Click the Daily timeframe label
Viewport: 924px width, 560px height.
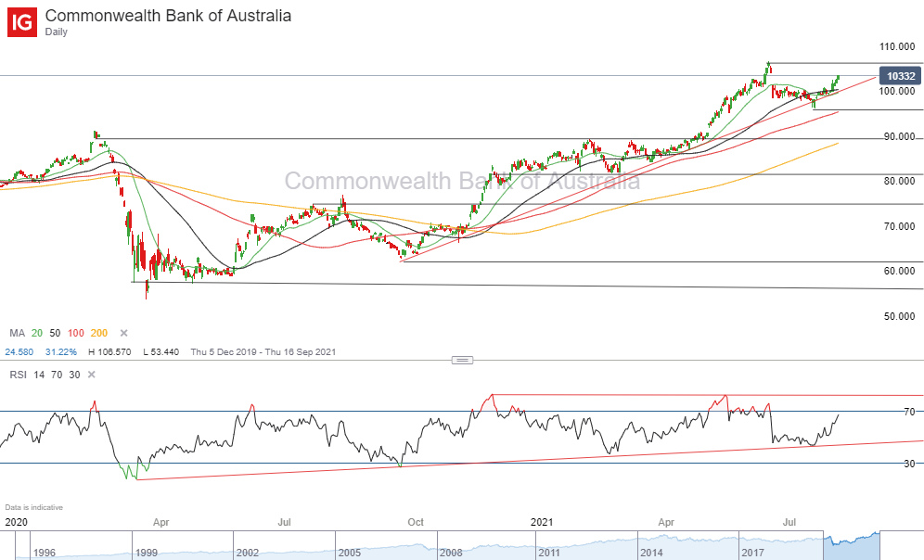(56, 32)
